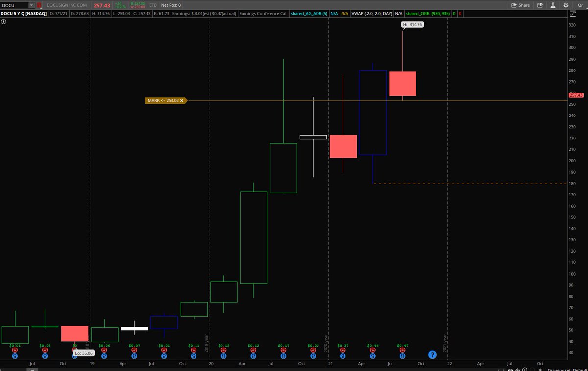This screenshot has width=588, height=371.
Task: Click the blue earnings bulb under $0.47
Action: (403, 356)
